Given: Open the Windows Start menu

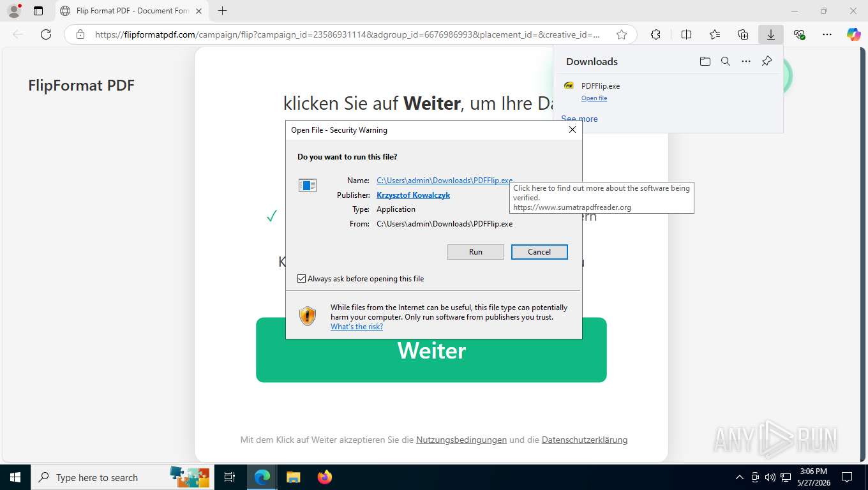Looking at the screenshot, I should point(15,477).
